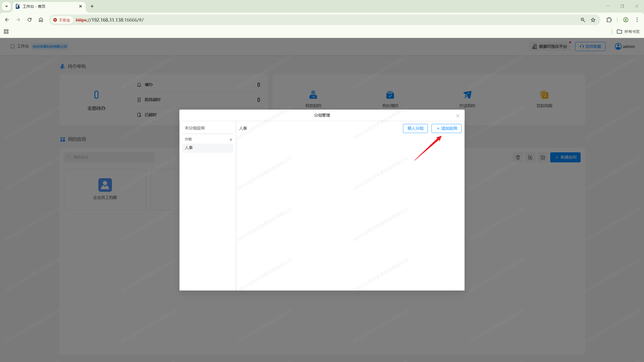Open browser extensions menu
This screenshot has height=362, width=644.
(x=609, y=20)
